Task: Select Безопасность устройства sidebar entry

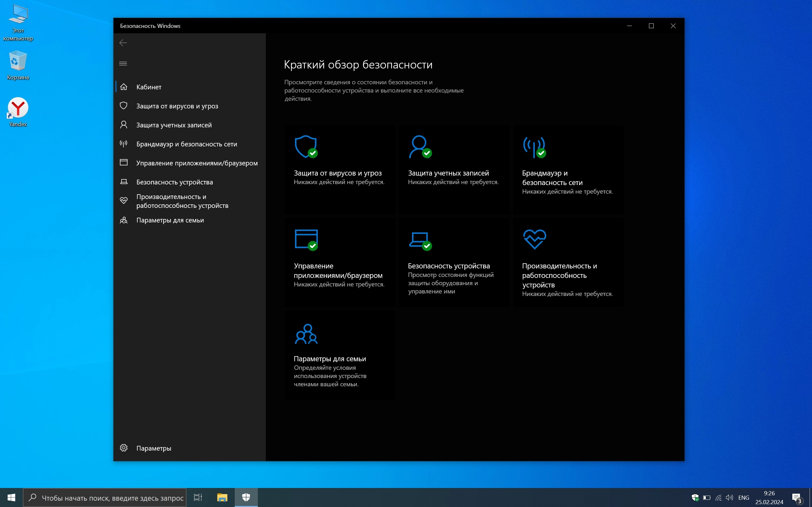Action: coord(174,182)
